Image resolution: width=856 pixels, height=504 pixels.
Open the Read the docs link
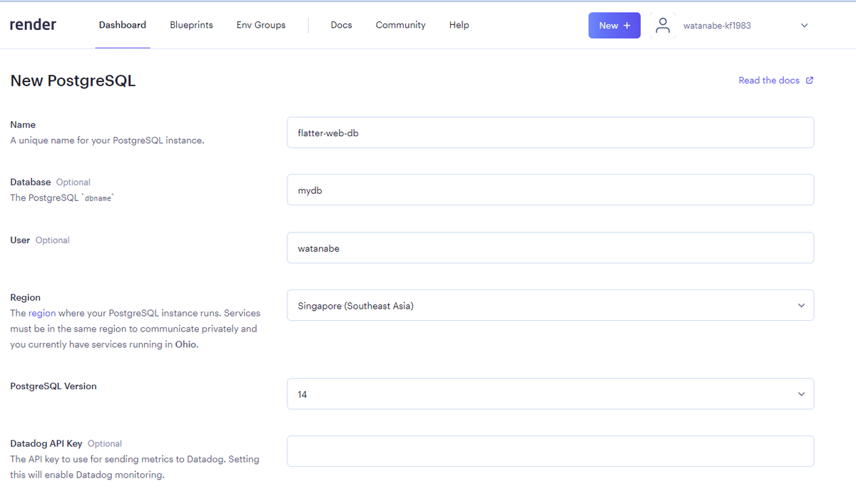(769, 81)
